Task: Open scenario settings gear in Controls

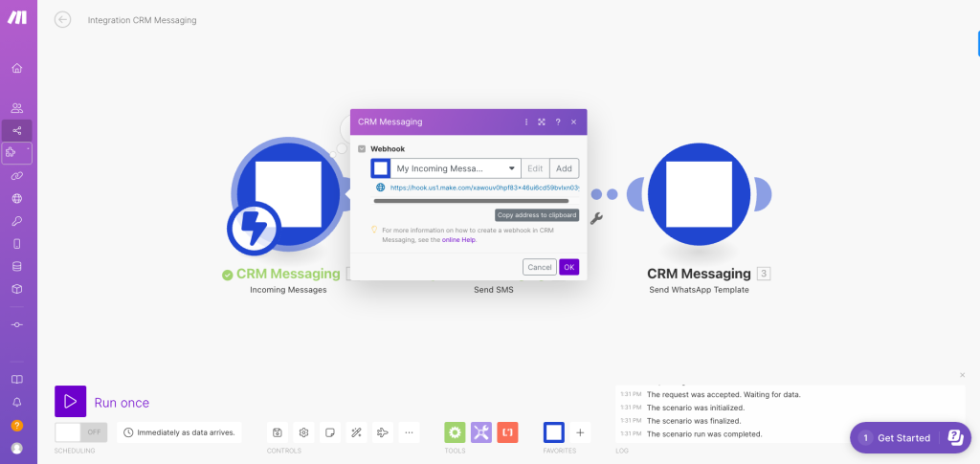Action: (x=303, y=432)
